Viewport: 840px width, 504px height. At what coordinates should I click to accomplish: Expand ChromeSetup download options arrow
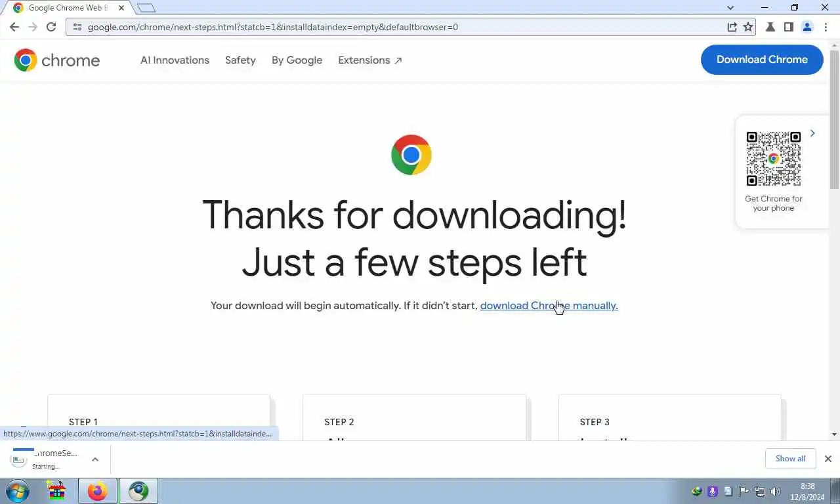coord(95,459)
